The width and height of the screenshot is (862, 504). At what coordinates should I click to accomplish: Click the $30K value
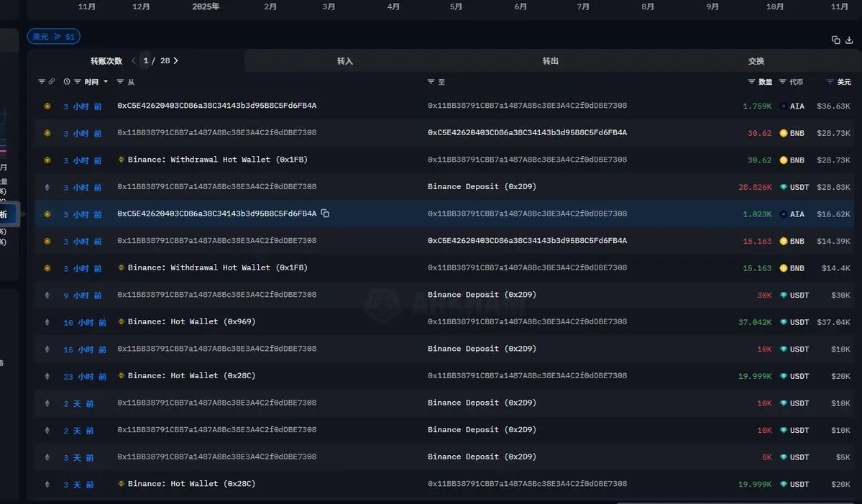(840, 295)
